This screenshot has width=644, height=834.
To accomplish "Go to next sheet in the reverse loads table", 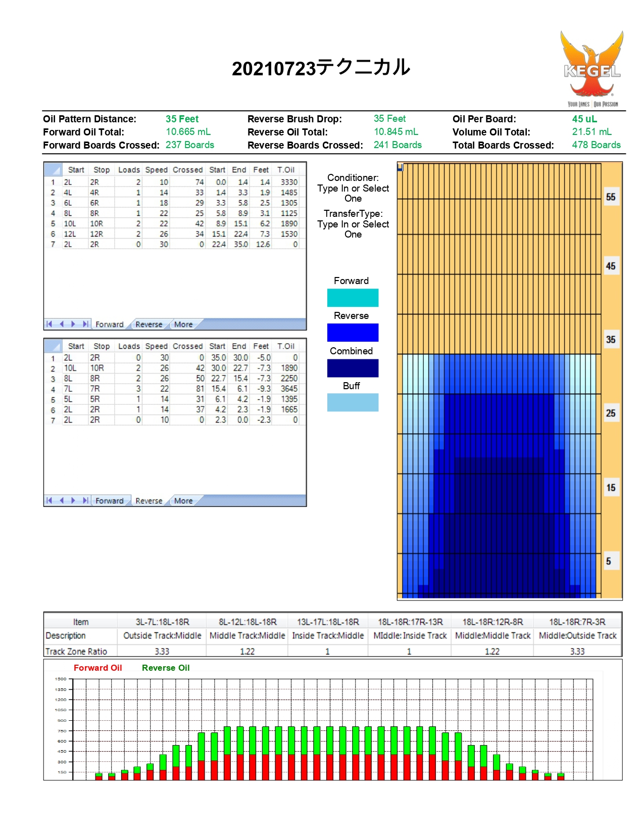I will (73, 500).
